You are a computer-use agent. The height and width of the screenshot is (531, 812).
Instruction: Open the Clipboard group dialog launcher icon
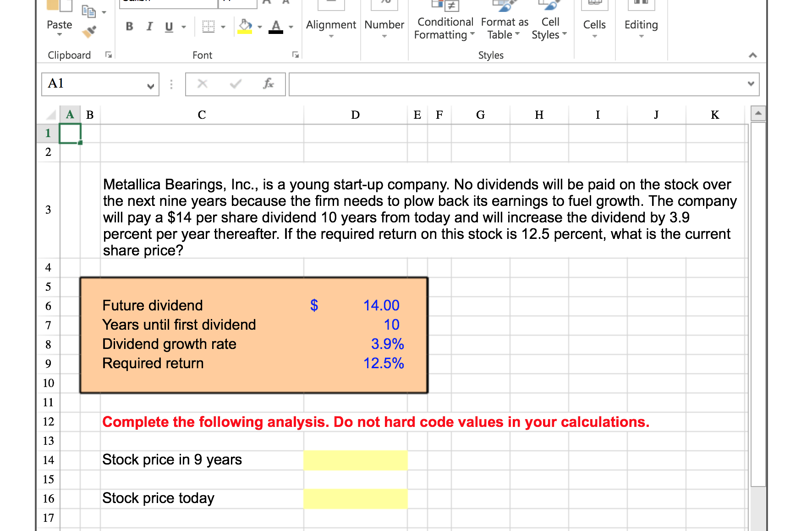(109, 55)
